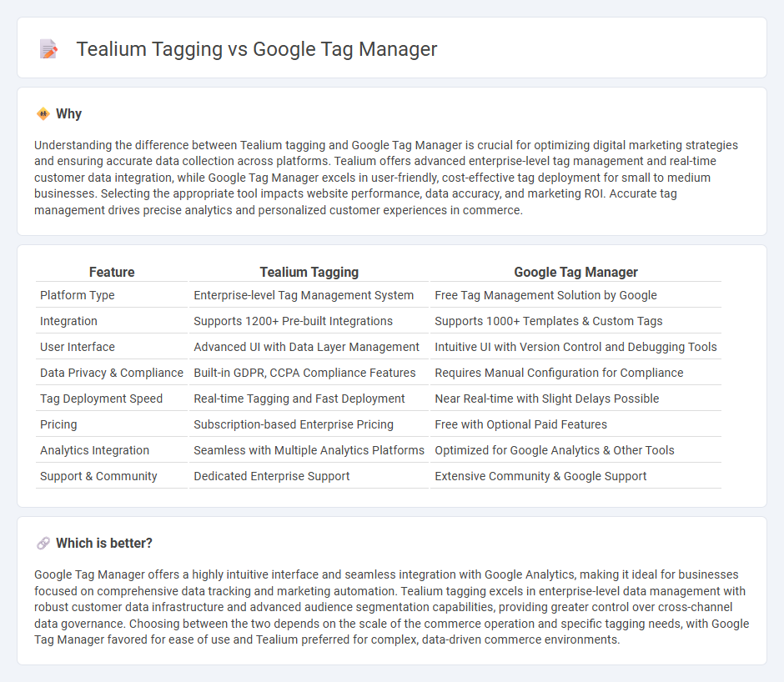Click cell Seamless with Multiple Analytics Platforms

(309, 450)
